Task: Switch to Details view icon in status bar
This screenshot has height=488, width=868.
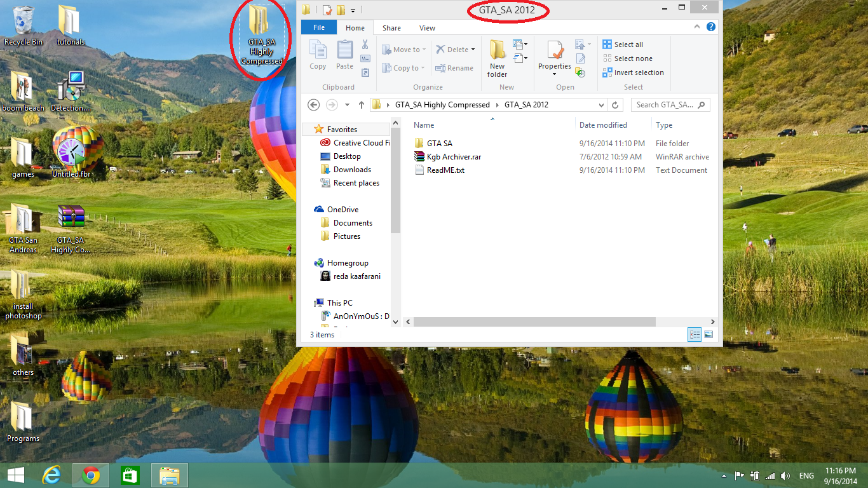Action: click(695, 334)
